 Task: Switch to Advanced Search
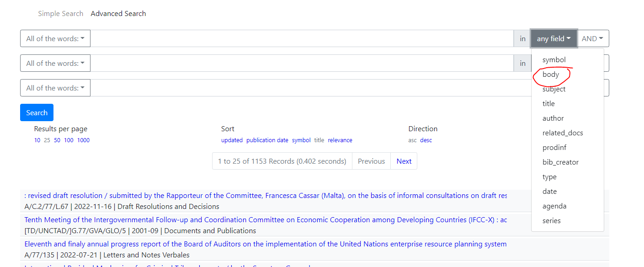[x=118, y=13]
